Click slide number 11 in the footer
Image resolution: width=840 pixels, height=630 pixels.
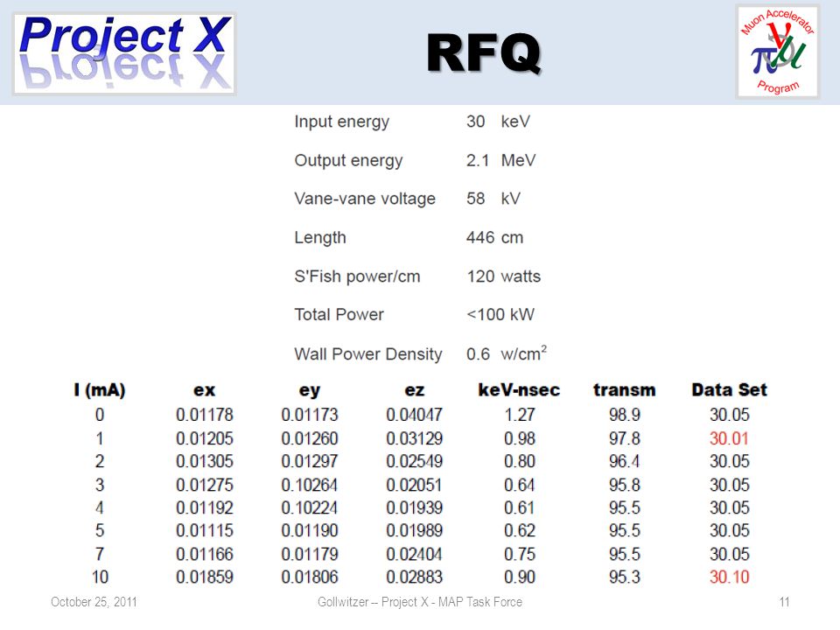click(x=784, y=602)
